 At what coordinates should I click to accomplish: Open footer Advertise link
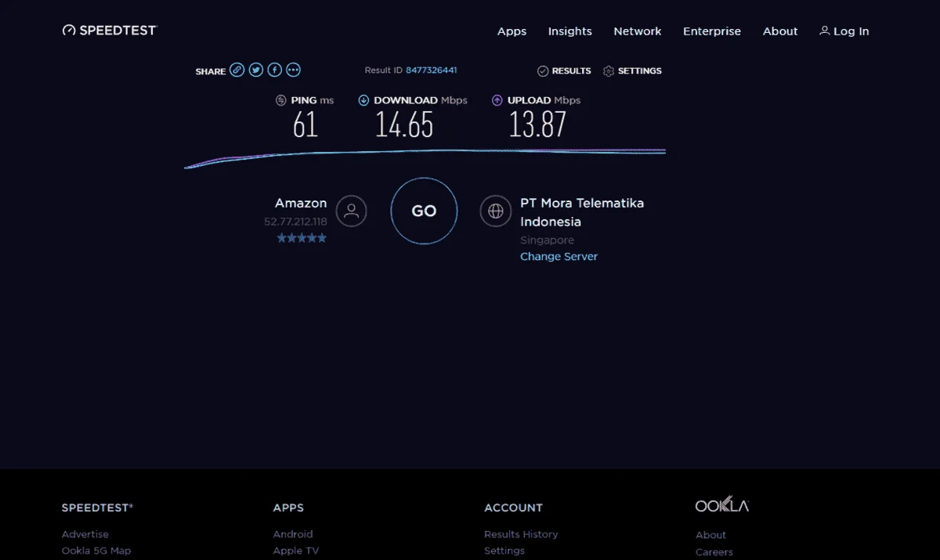pyautogui.click(x=85, y=534)
